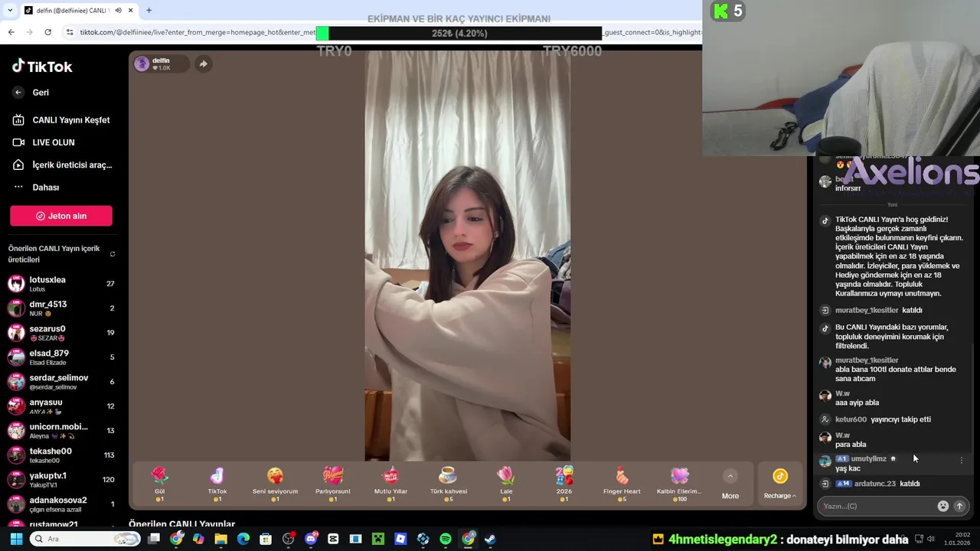Open File Explorer from the taskbar
Viewport: 980px width, 551px height.
click(220, 539)
